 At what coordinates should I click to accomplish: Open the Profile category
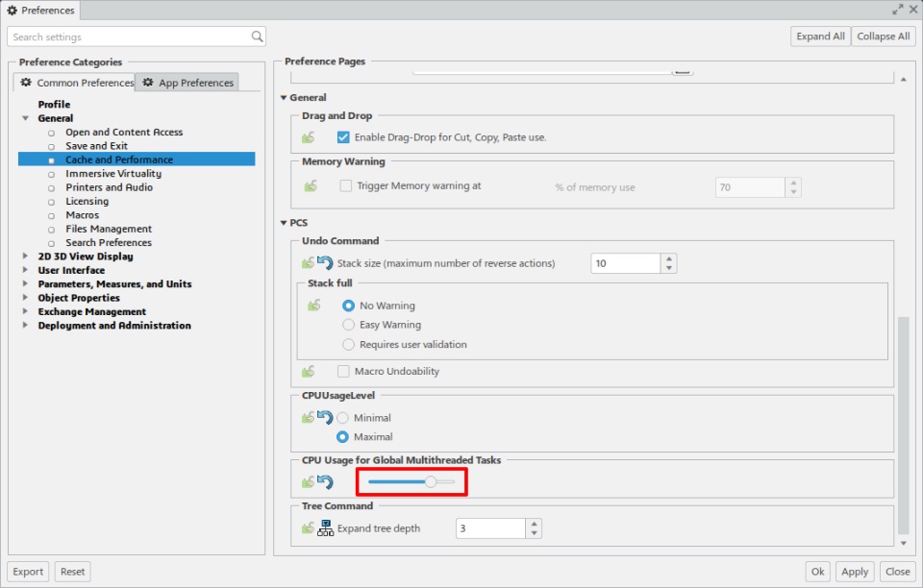pos(54,104)
